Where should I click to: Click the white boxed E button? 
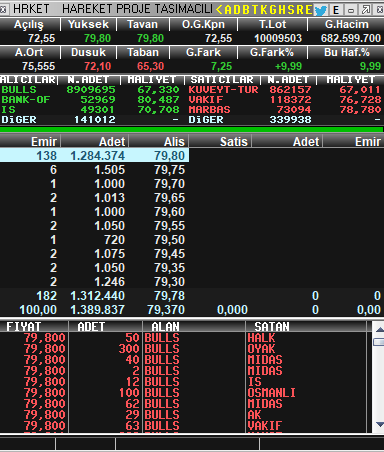pos(336,10)
